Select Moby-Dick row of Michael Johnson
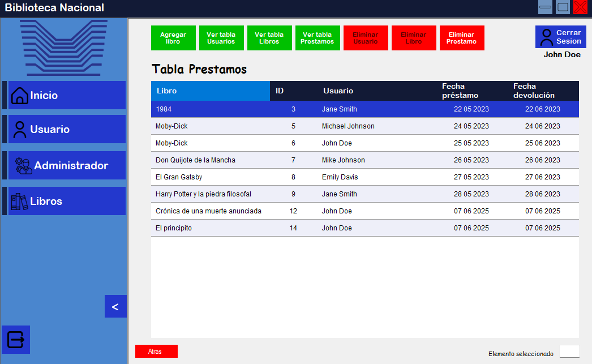Viewport: 592px width, 364px height. click(364, 126)
